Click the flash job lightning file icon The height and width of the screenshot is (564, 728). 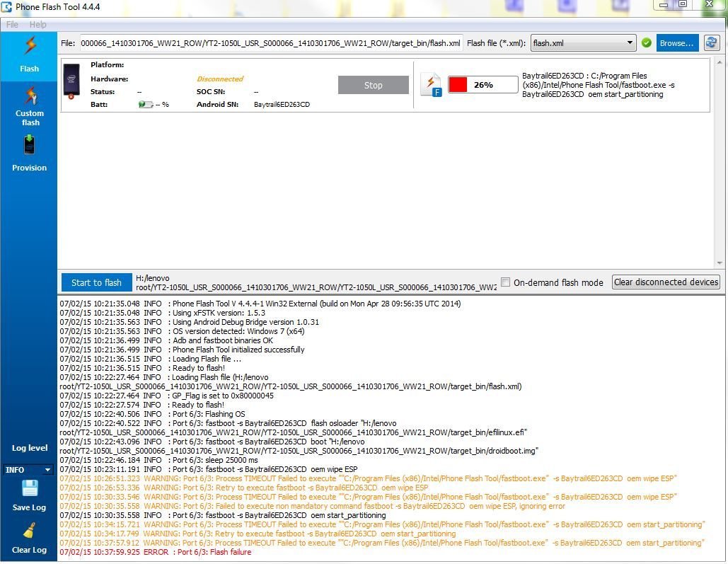[x=432, y=85]
